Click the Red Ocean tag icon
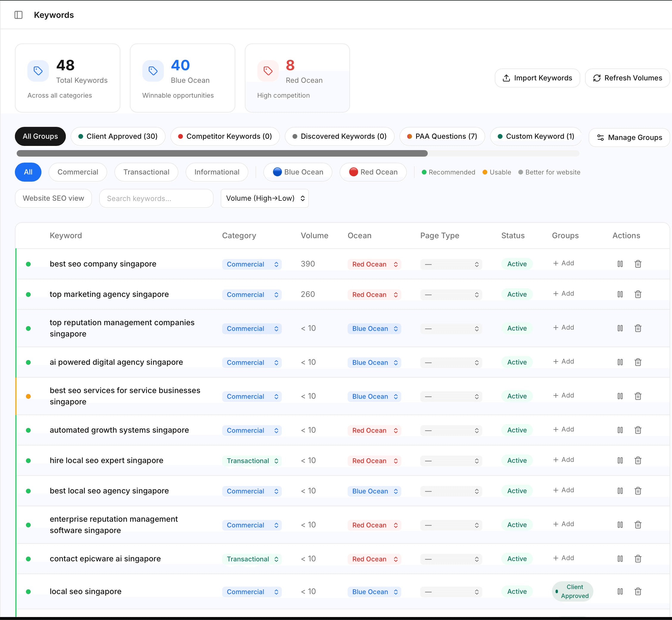The image size is (672, 620). [x=268, y=71]
